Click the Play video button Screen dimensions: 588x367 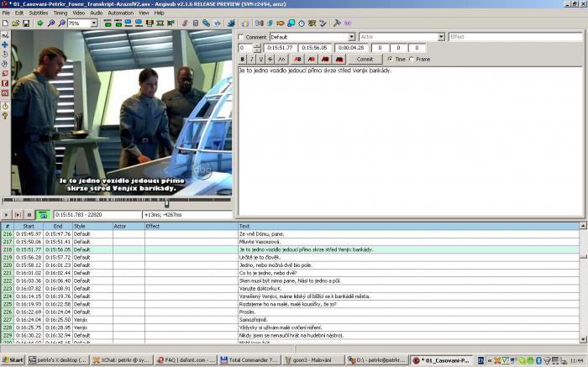tap(6, 215)
